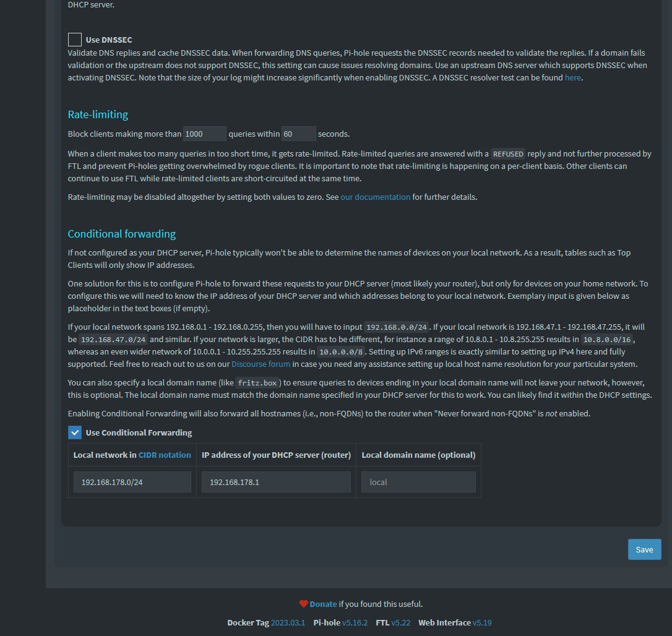Click the REFUSED code label
Image resolution: width=672 pixels, height=636 pixels.
[508, 154]
